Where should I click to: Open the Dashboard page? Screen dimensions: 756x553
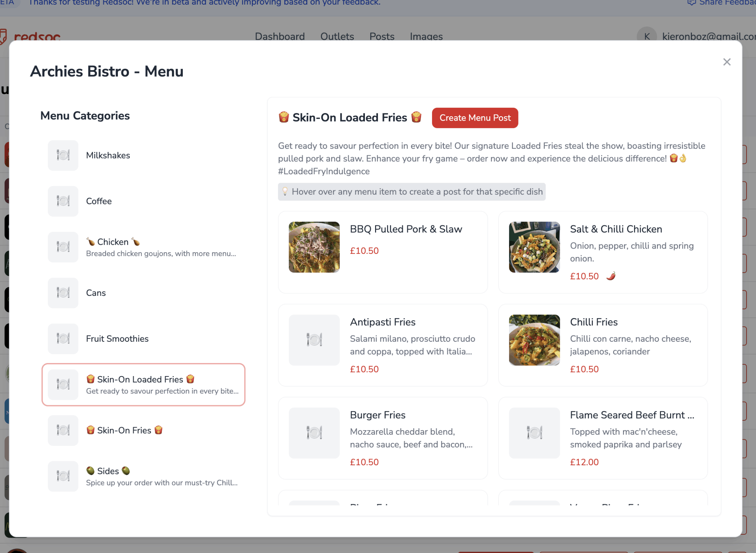(x=280, y=36)
